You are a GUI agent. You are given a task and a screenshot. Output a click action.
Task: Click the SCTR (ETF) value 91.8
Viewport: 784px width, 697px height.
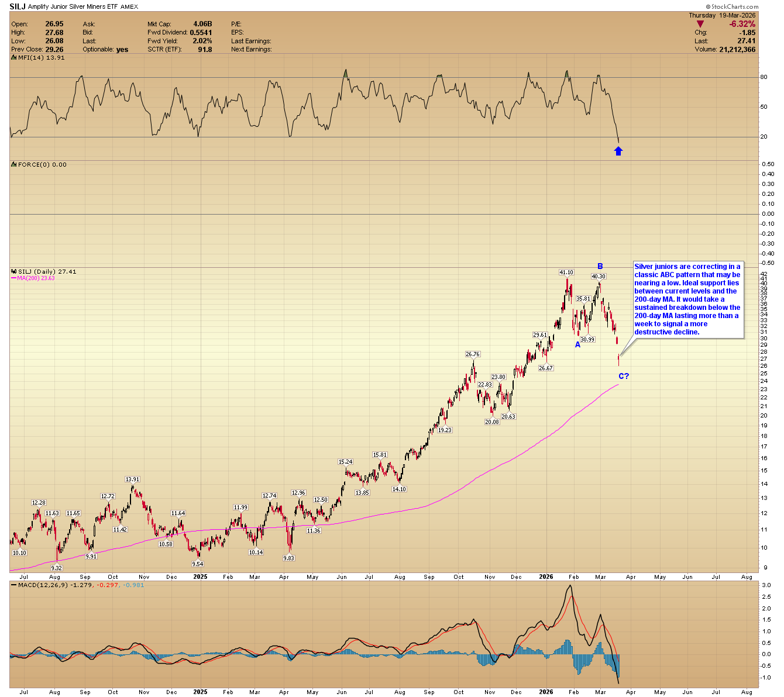pos(205,50)
